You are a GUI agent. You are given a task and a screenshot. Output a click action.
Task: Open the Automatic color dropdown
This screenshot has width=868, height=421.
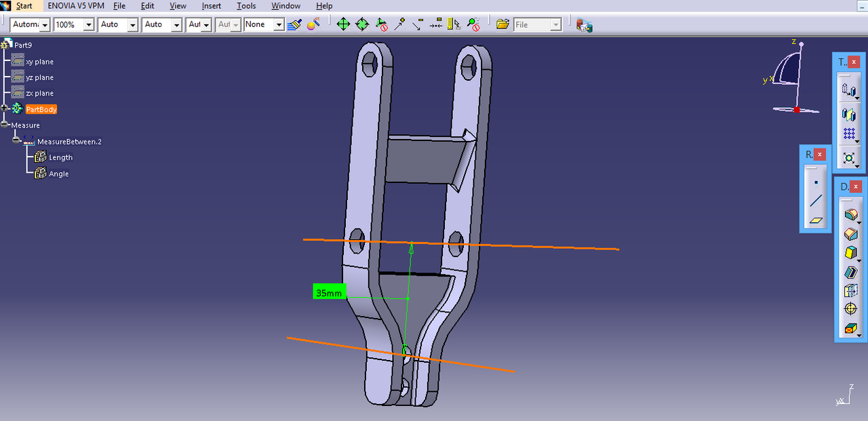[31, 24]
